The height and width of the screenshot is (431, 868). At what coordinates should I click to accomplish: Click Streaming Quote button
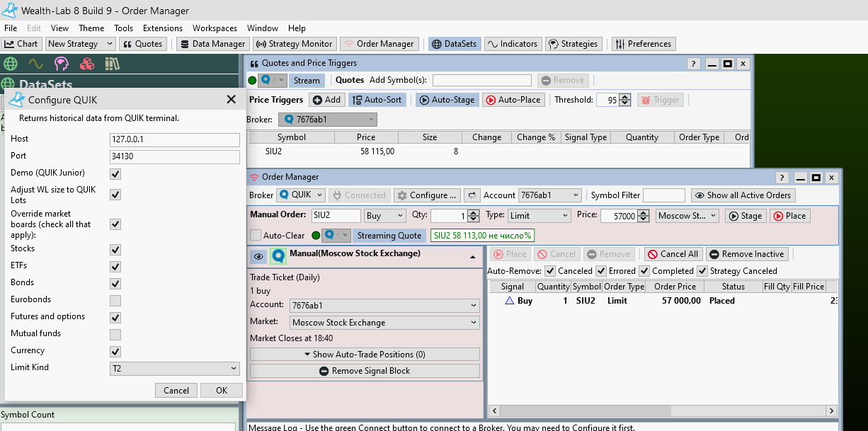(x=389, y=236)
